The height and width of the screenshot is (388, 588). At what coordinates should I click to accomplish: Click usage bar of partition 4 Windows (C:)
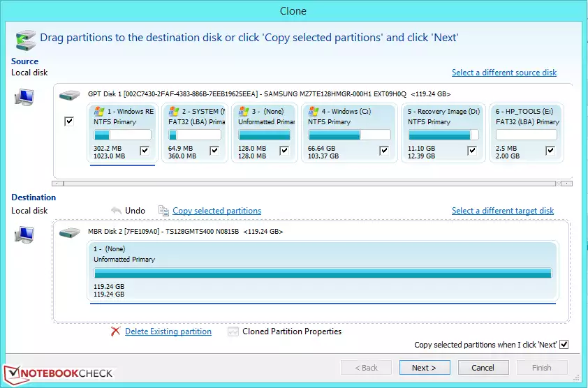point(349,135)
